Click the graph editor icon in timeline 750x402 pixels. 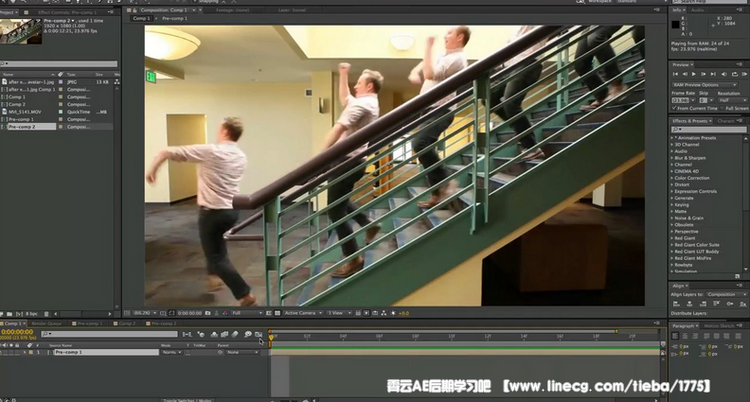pos(258,334)
